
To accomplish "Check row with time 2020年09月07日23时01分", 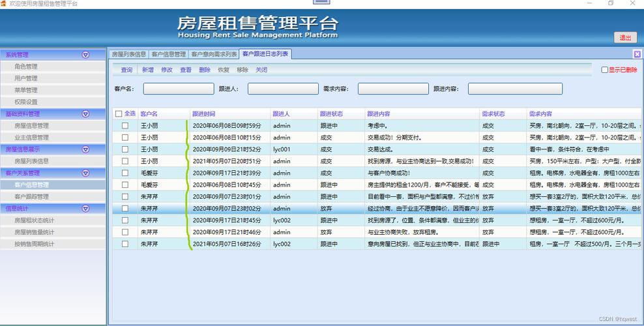I will click(125, 197).
